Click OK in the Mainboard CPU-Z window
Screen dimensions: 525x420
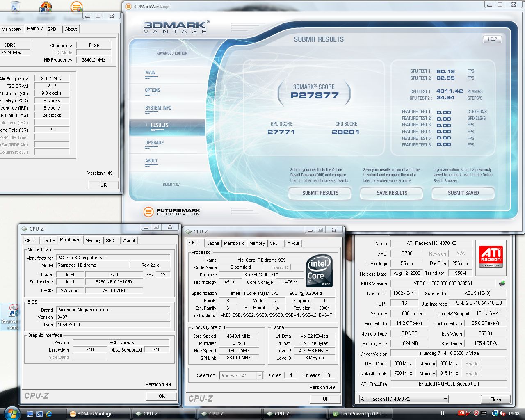tap(162, 396)
